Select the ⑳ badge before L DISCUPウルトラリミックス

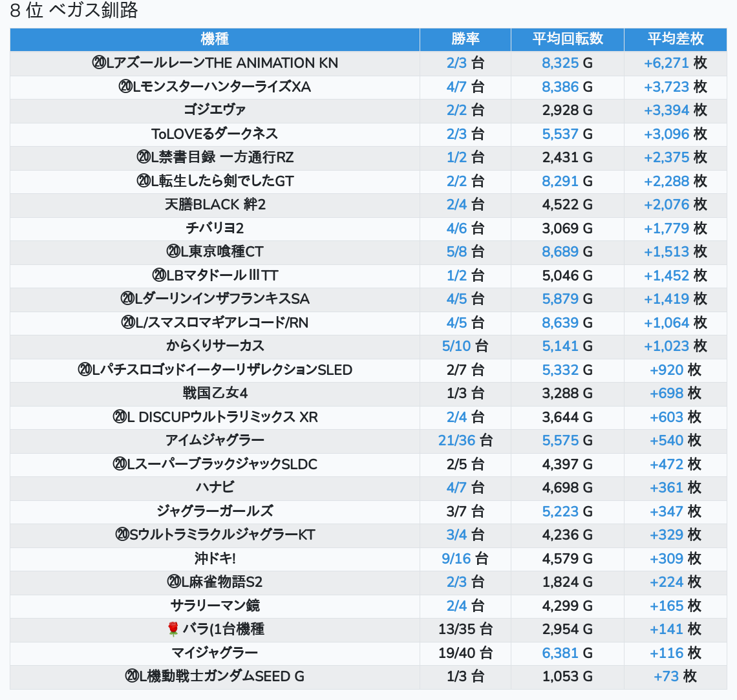pos(120,418)
